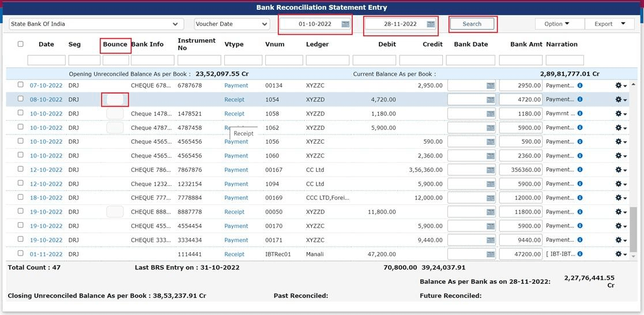Viewport: 644px width, 315px height.
Task: Click Bank Date calendar icon for Vnum 00167
Action: pos(490,170)
